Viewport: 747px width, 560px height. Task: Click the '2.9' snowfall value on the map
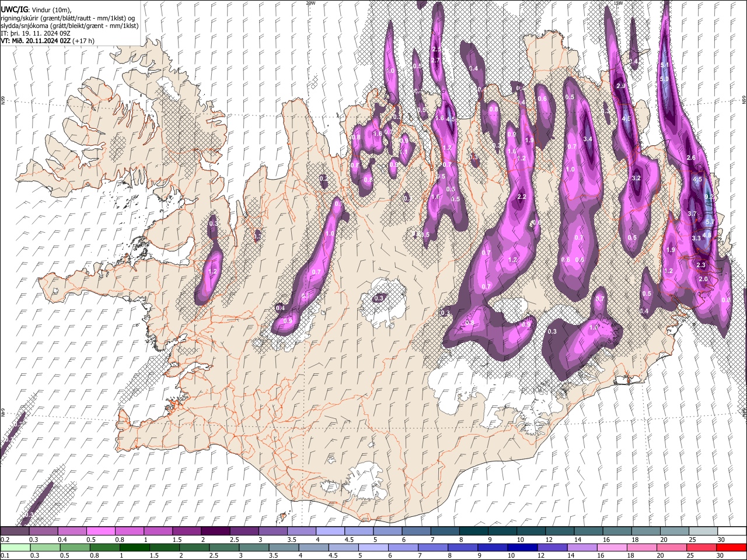coord(621,86)
